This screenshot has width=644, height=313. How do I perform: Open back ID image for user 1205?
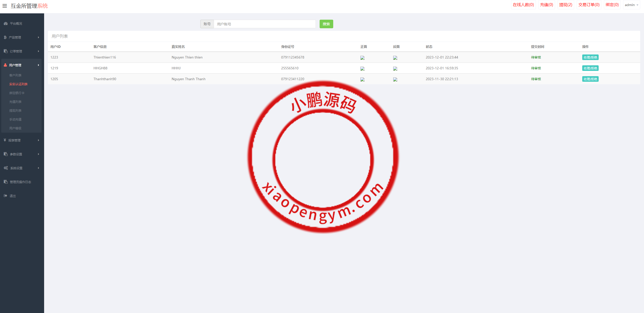click(x=395, y=79)
